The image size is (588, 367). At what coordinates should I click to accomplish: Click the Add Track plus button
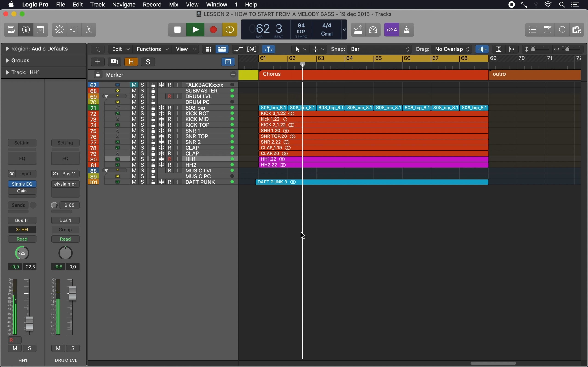[x=98, y=62]
